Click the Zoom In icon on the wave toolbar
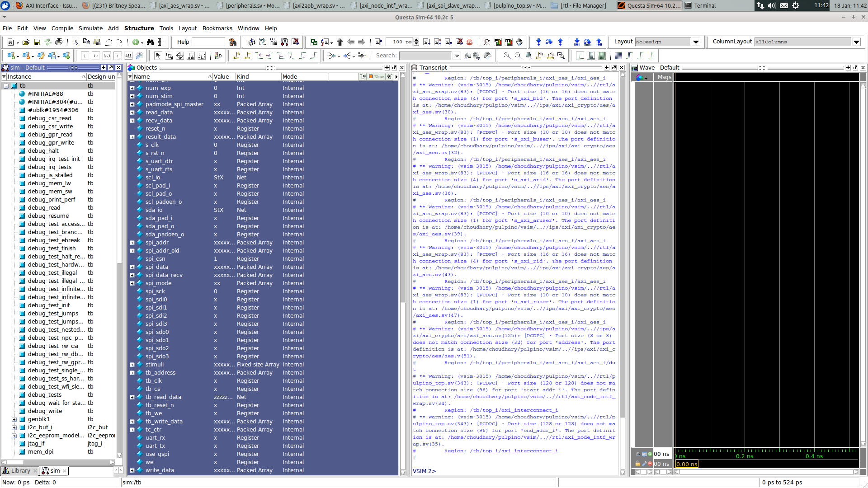868x488 pixels. tap(506, 56)
